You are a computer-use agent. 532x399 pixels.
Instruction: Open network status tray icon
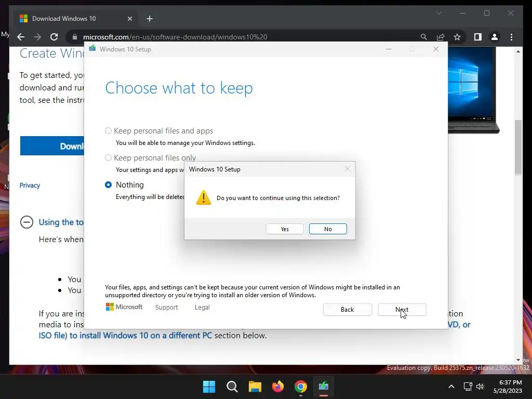pyautogui.click(x=468, y=387)
